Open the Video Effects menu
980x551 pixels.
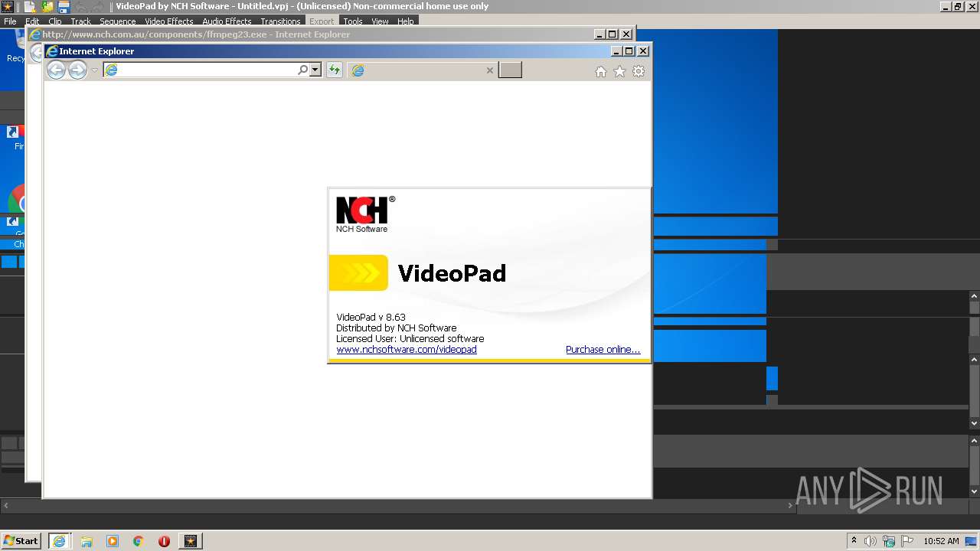(169, 21)
